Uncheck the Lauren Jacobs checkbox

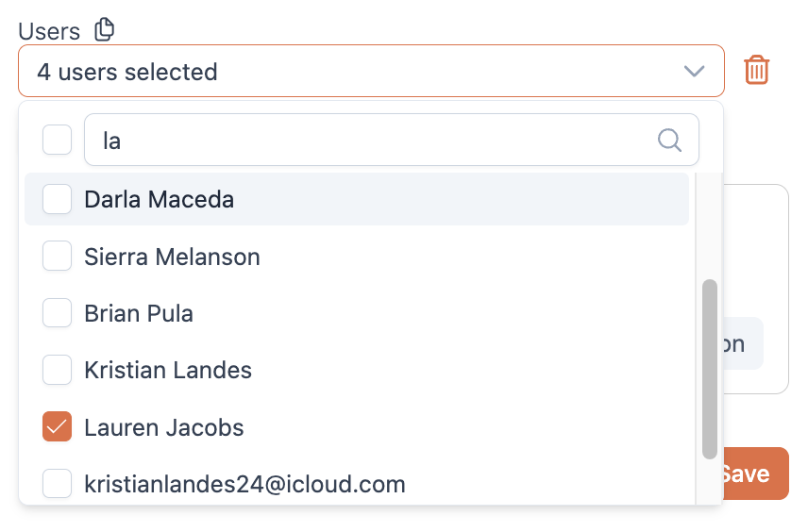click(58, 427)
